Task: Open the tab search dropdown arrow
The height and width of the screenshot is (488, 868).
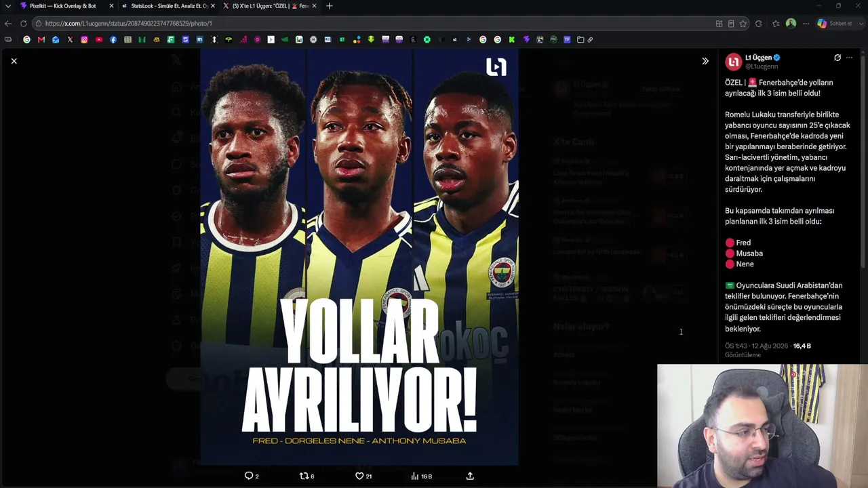Action: tap(8, 6)
